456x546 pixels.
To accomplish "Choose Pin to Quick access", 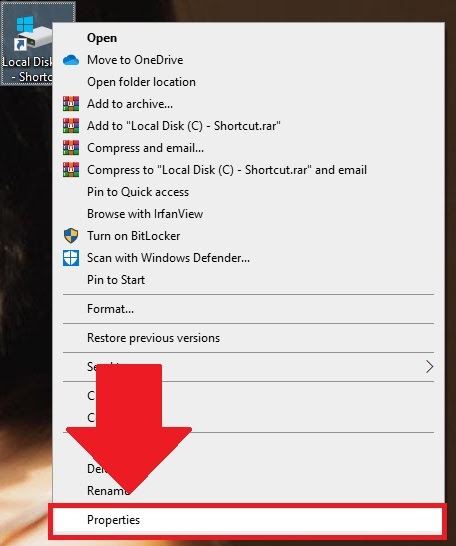I will 249,192.
